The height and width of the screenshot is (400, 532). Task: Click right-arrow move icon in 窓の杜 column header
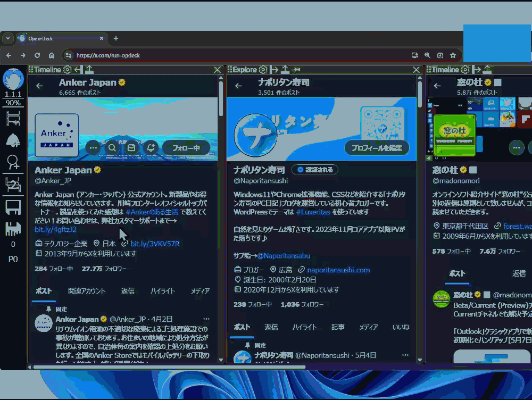[x=477, y=70]
